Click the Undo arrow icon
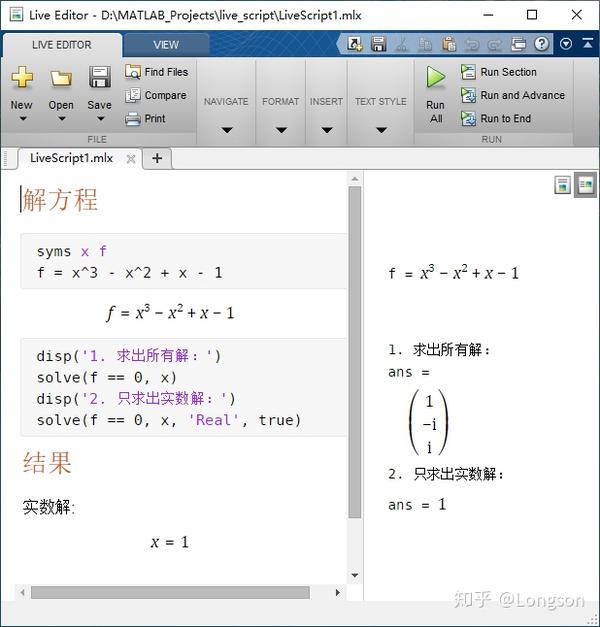 click(x=472, y=44)
